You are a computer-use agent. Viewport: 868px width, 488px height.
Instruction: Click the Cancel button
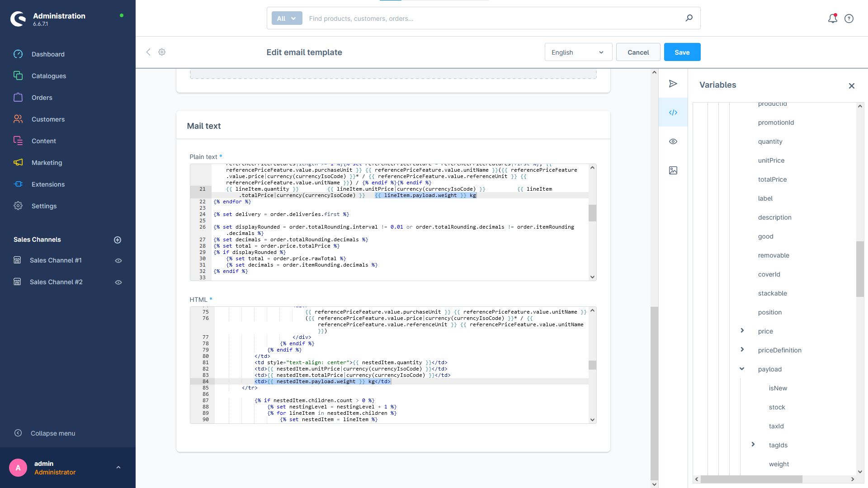(x=638, y=52)
